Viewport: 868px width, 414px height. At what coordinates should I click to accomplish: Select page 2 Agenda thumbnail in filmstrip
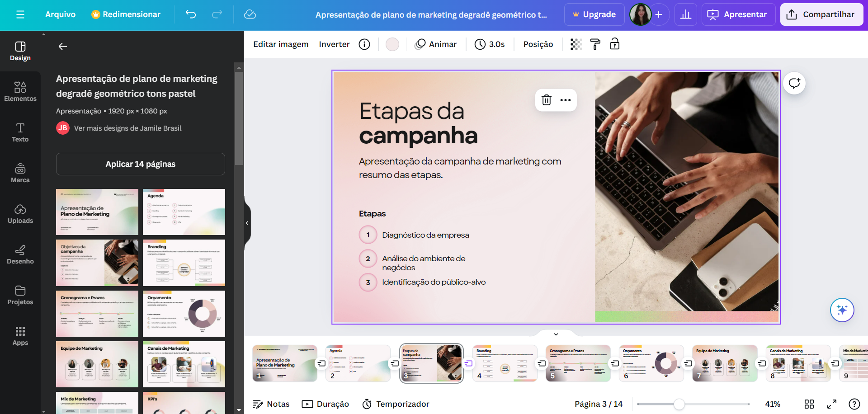click(x=358, y=363)
